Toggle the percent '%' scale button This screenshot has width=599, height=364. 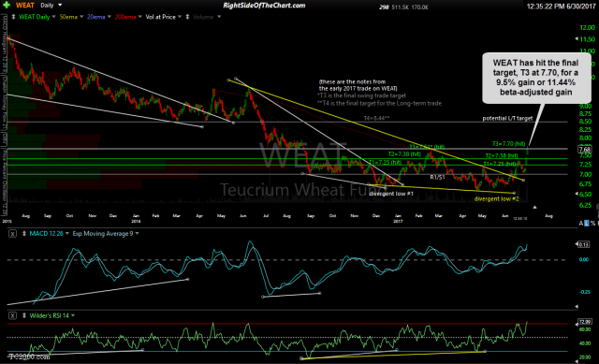click(x=592, y=223)
